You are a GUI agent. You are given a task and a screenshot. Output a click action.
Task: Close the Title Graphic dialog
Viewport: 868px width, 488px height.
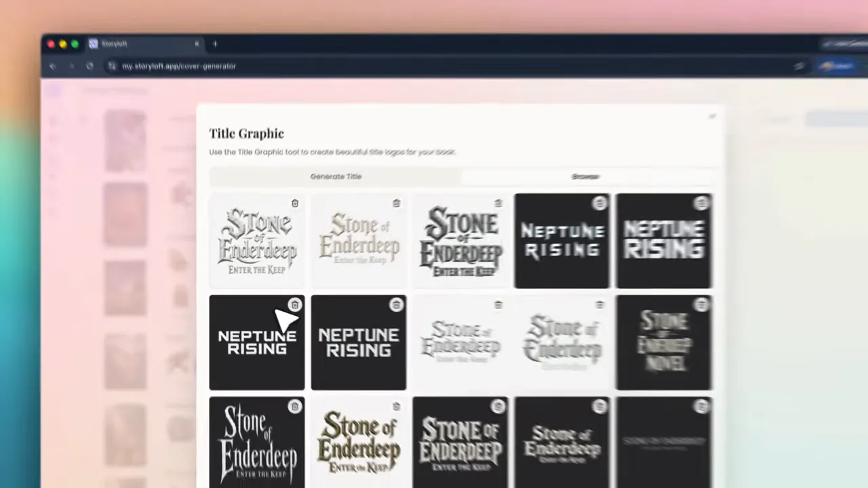pyautogui.click(x=712, y=117)
